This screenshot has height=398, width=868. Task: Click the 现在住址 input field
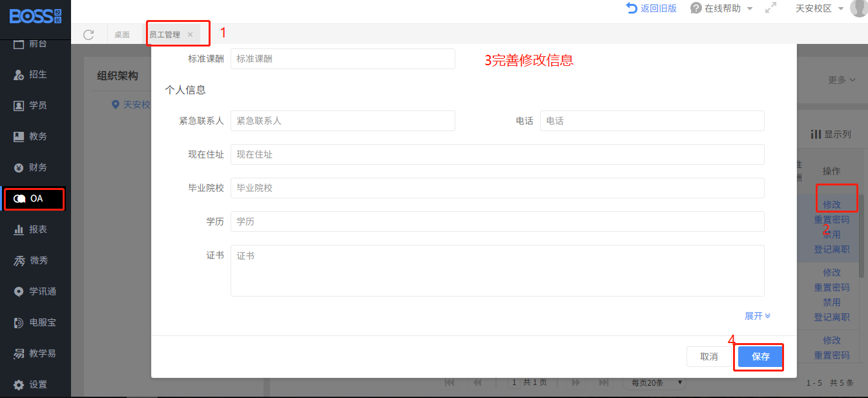(497, 154)
